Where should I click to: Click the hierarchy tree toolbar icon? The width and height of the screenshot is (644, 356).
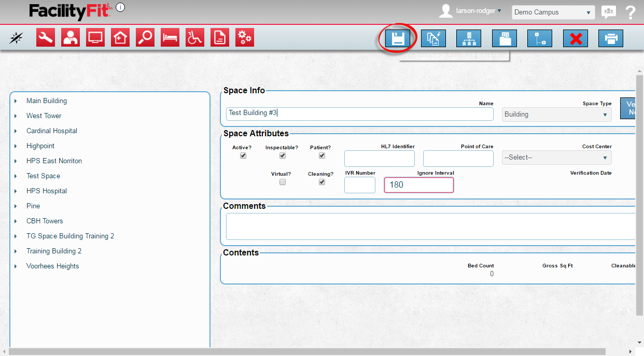click(468, 38)
